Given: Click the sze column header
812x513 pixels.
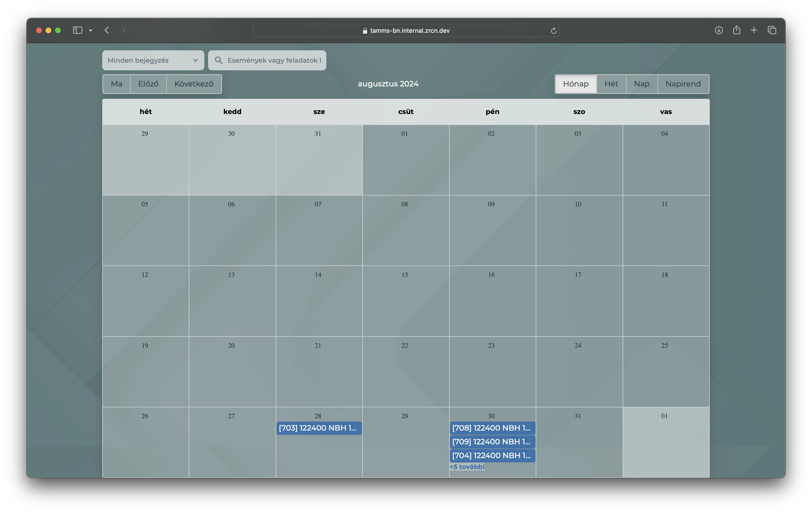Looking at the screenshot, I should click(319, 112).
